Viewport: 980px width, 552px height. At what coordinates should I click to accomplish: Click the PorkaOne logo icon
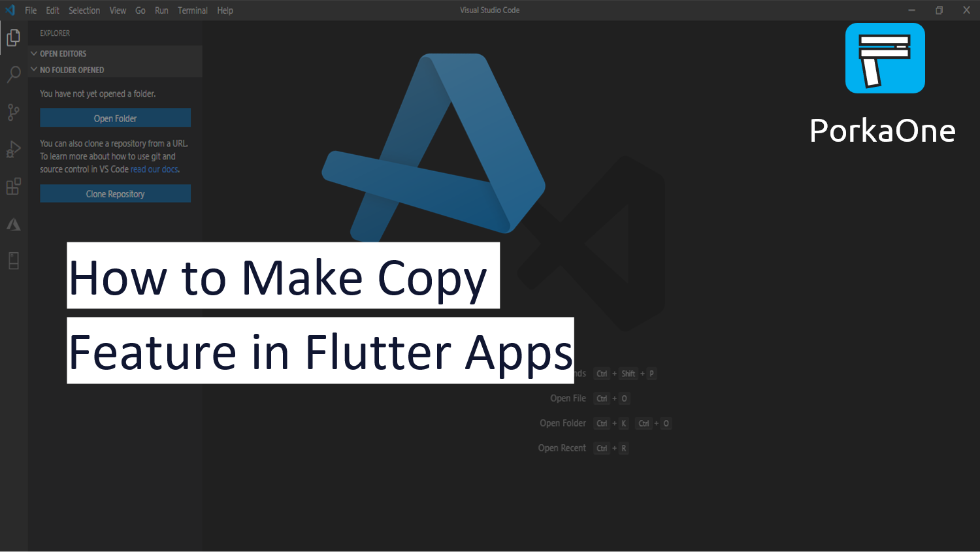885,58
